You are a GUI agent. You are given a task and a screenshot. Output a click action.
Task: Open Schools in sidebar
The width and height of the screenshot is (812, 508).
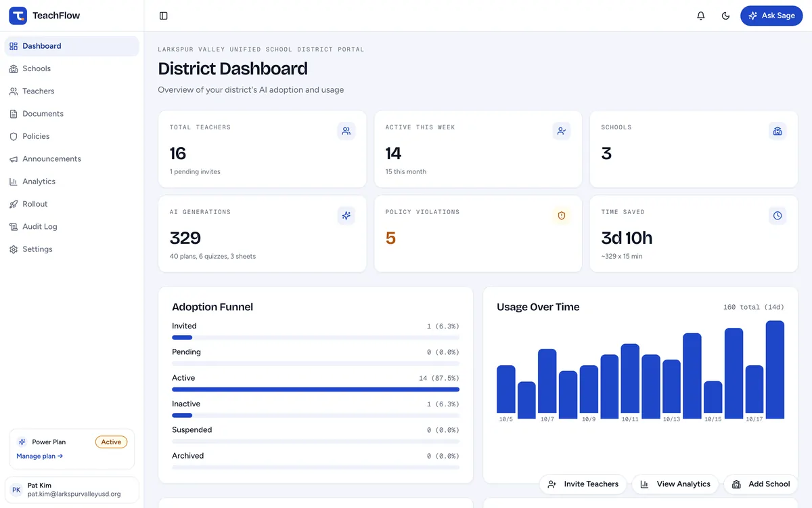click(x=72, y=68)
